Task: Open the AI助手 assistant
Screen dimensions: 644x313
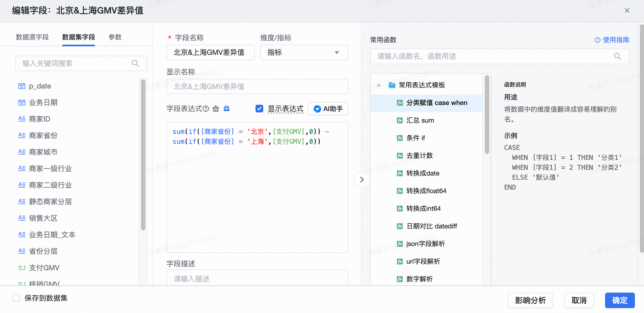Action: [x=328, y=109]
